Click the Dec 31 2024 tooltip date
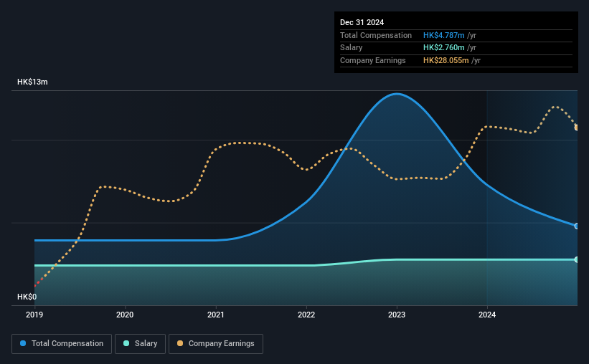Viewport: 589px width, 364px height. [x=362, y=22]
